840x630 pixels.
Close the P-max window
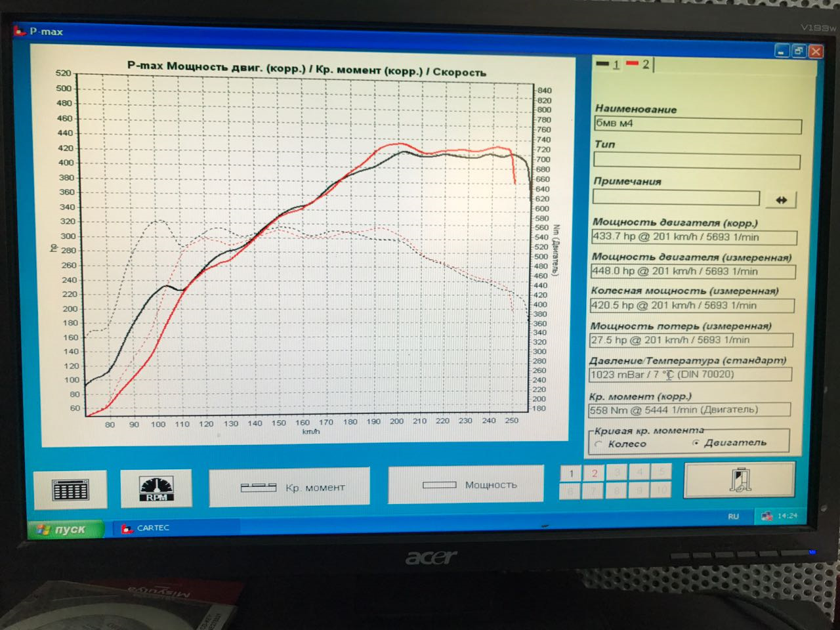coord(816,51)
